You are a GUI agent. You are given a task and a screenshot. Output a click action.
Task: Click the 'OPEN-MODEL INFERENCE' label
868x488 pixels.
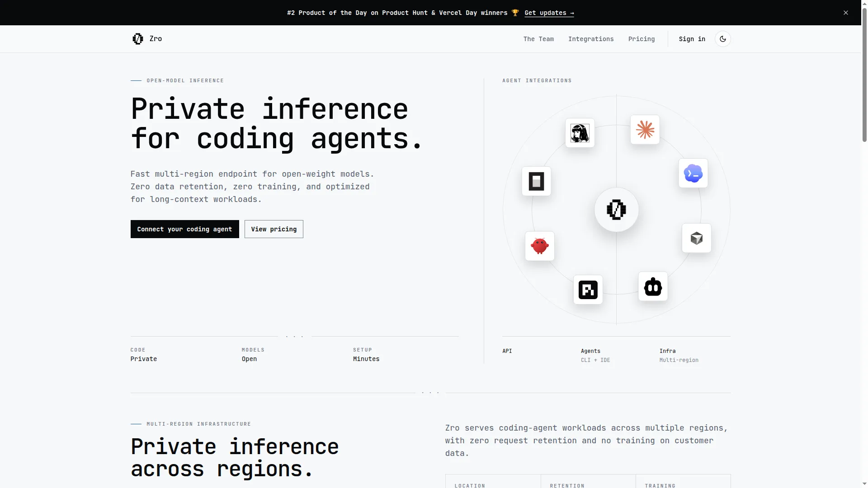tap(185, 80)
